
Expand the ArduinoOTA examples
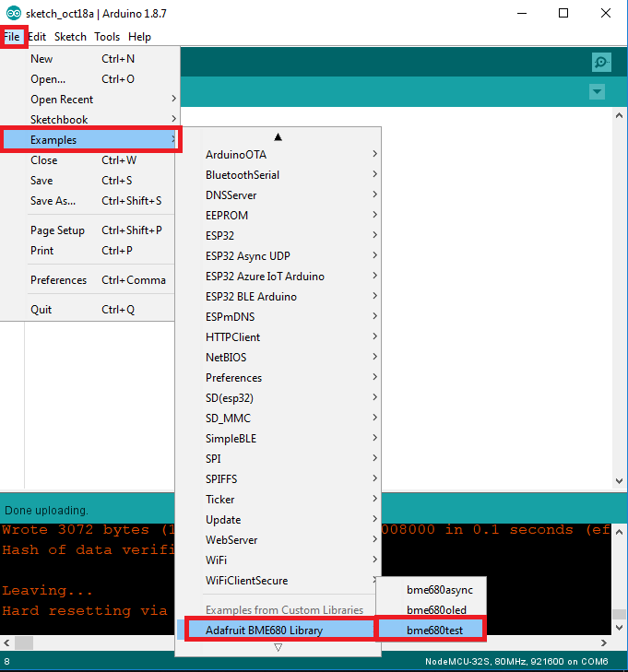click(x=278, y=155)
